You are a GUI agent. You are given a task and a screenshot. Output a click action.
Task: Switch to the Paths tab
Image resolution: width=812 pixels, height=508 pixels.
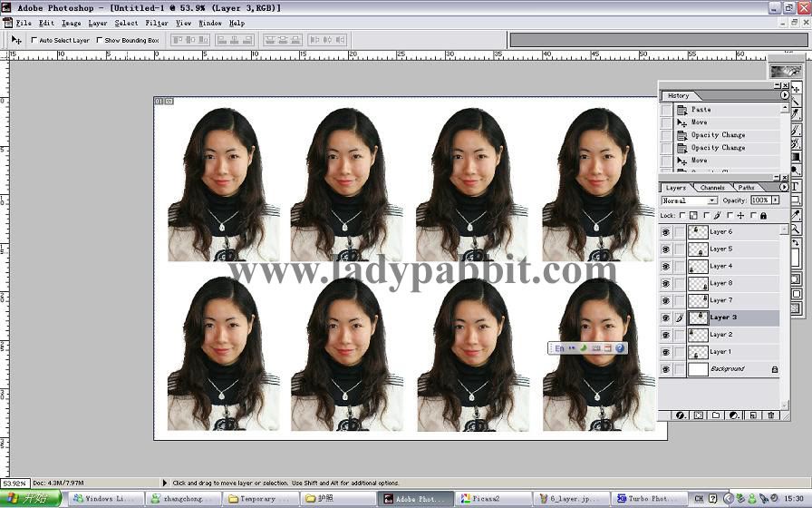(x=746, y=188)
